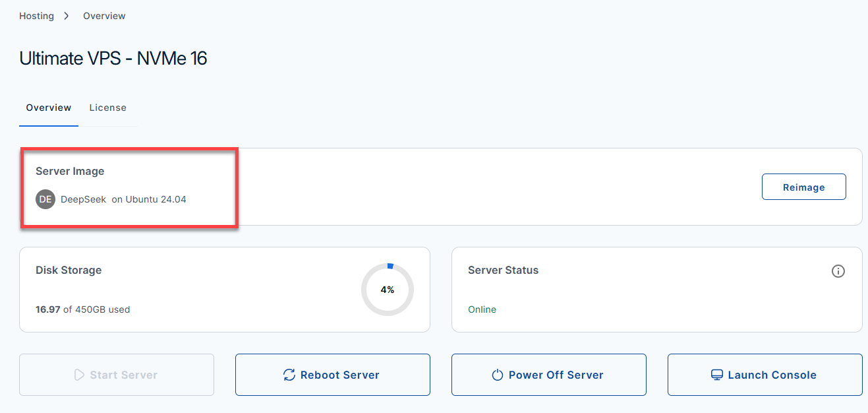The image size is (868, 413).
Task: Click the DE DeepSeek avatar icon
Action: [45, 199]
